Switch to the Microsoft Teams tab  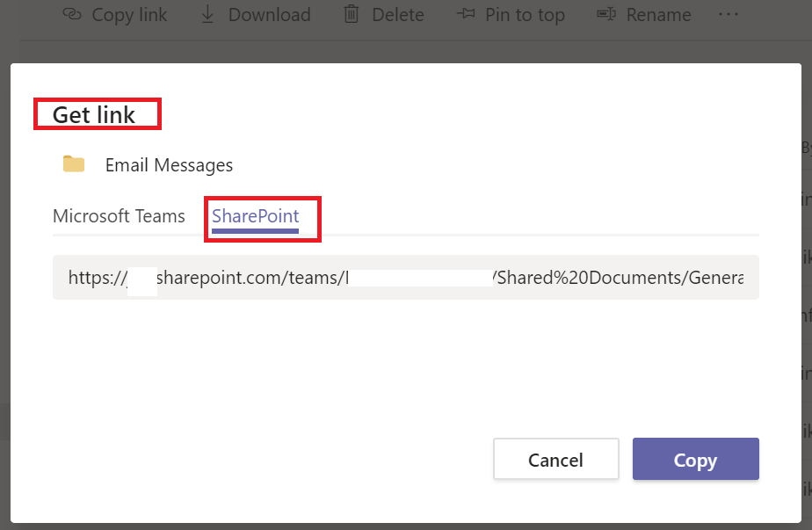(119, 216)
